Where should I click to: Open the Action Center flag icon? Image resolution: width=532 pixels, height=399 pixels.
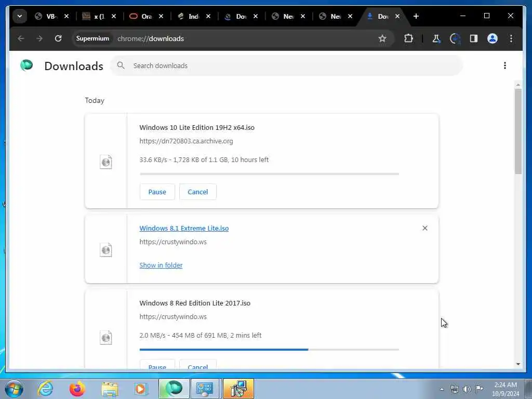pyautogui.click(x=479, y=389)
